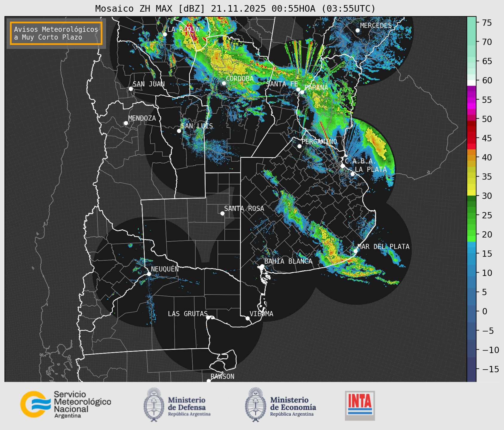Image resolution: width=504 pixels, height=430 pixels.
Task: Select the LAS GRUTAS city marker
Action: click(x=208, y=318)
